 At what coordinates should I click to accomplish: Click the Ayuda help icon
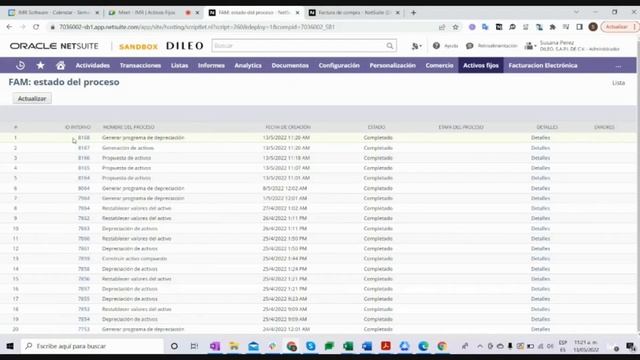point(436,46)
